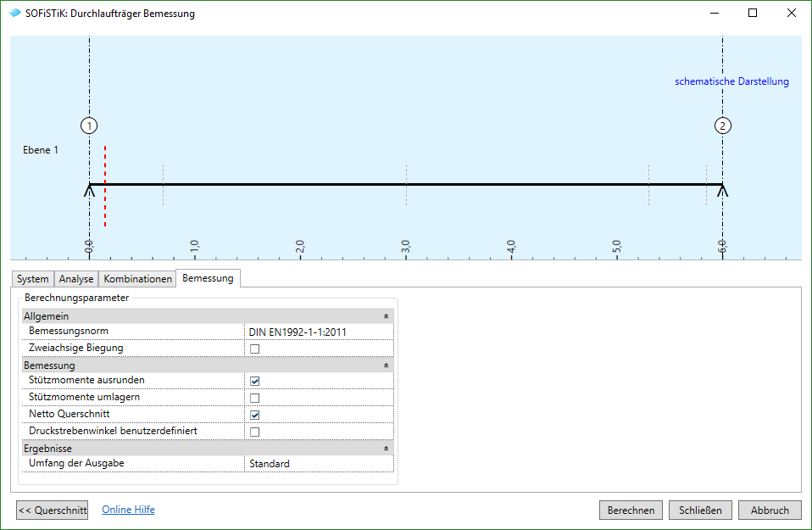Uncheck Stützmomente ausrunden
812x530 pixels.
coord(254,381)
